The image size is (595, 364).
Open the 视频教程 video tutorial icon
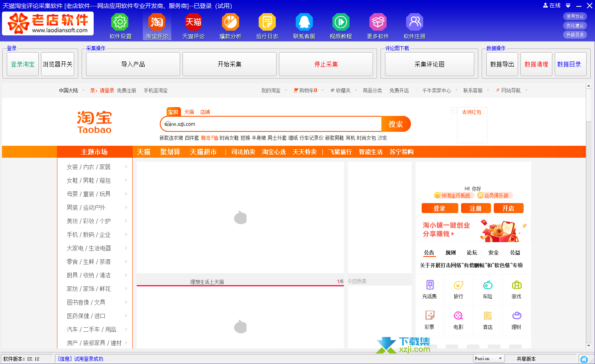click(341, 22)
